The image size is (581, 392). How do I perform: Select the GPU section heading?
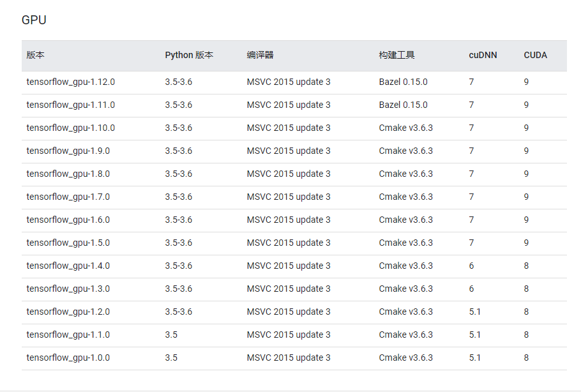point(34,20)
